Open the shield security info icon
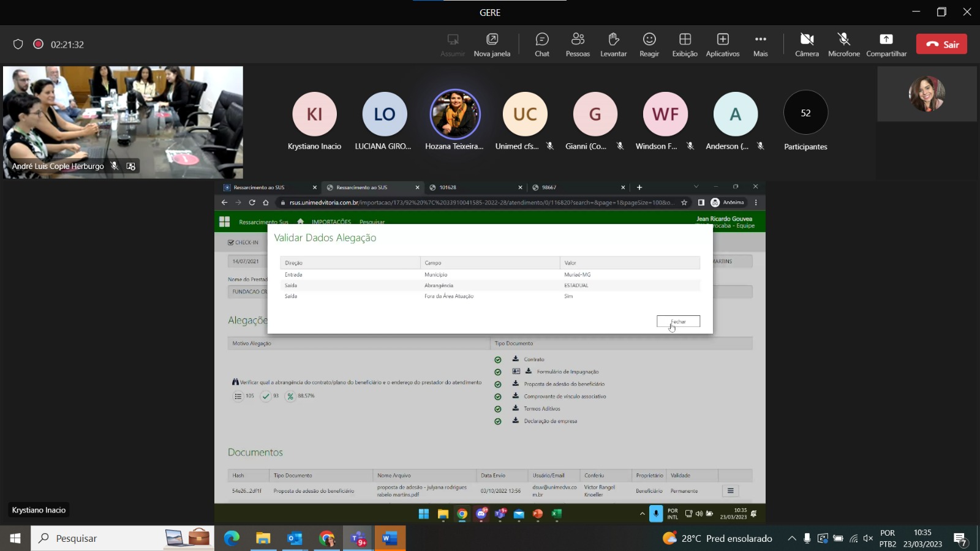Viewport: 980px width, 551px height. pos(18,44)
